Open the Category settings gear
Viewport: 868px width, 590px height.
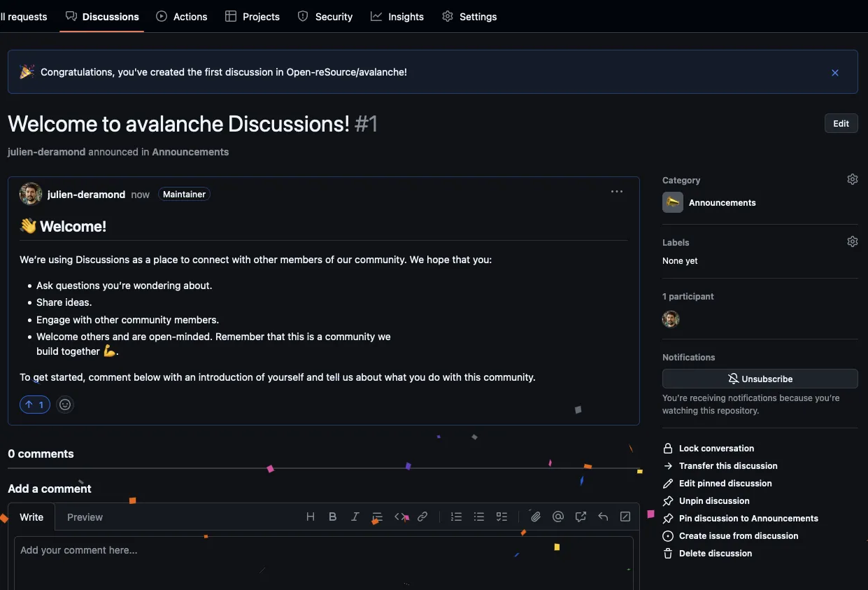click(x=852, y=180)
